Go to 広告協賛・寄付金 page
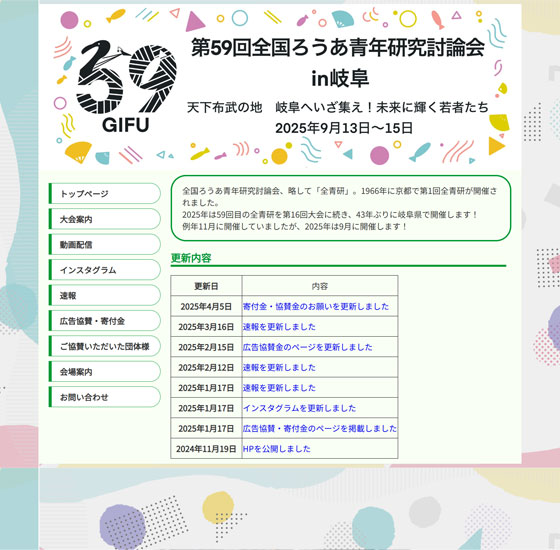 pyautogui.click(x=105, y=321)
